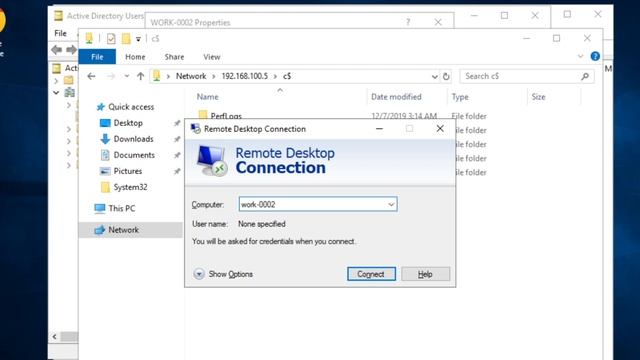
Task: Click the Desktop pin icon
Action: pyautogui.click(x=177, y=123)
